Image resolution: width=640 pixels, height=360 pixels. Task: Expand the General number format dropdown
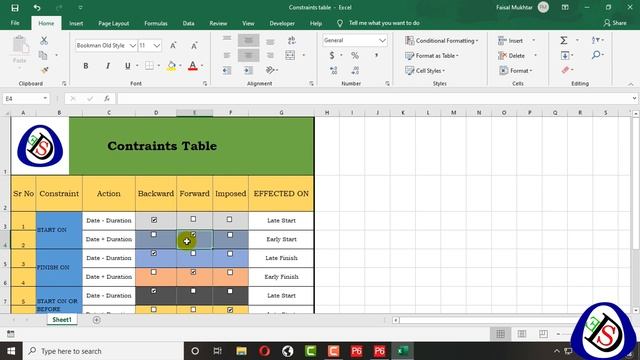tap(382, 40)
